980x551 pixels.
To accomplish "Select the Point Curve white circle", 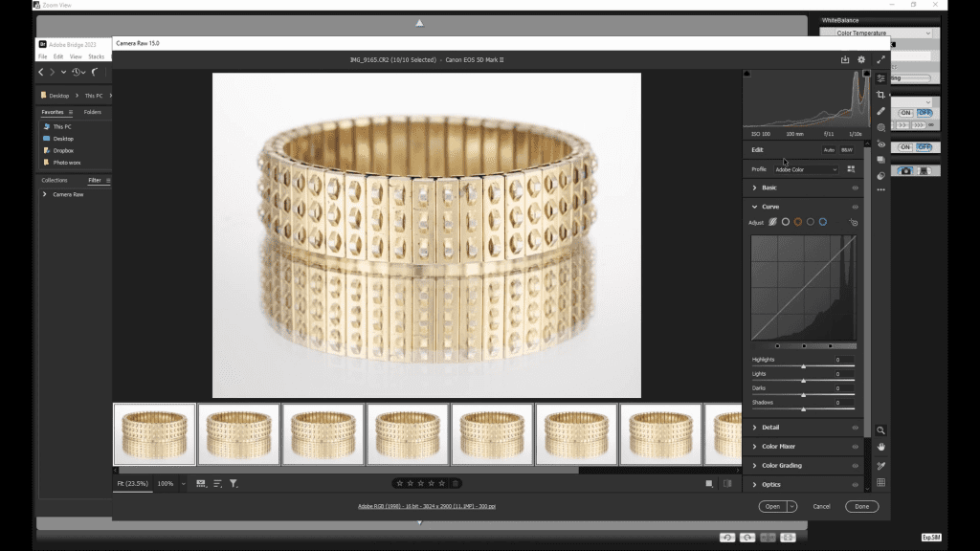I will coord(786,222).
